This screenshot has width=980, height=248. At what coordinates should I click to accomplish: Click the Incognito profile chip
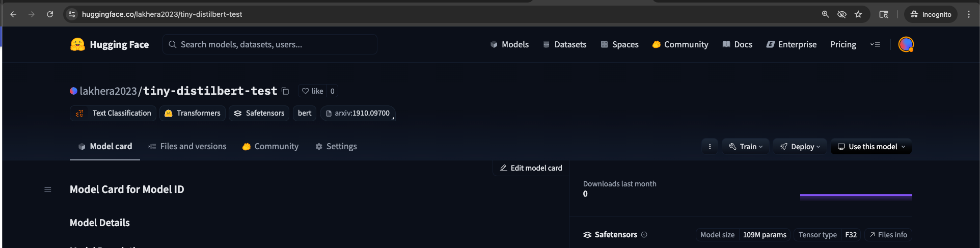tap(931, 14)
